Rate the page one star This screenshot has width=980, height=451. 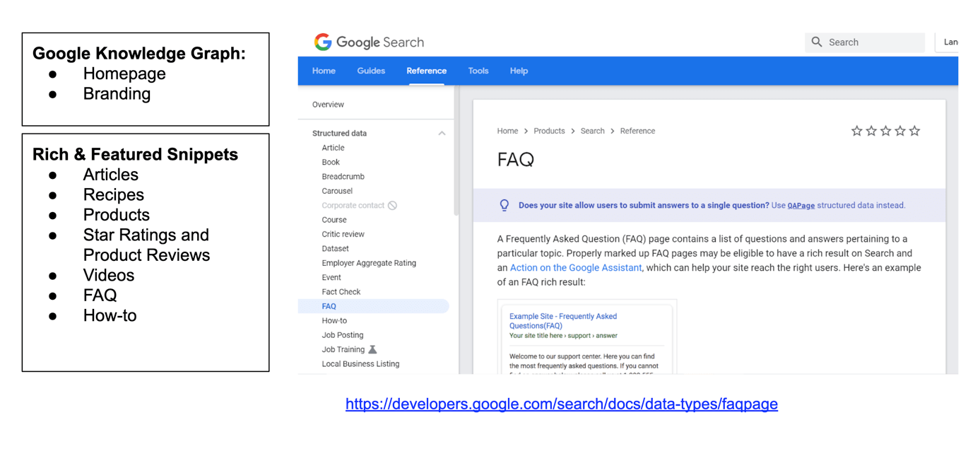click(x=856, y=131)
